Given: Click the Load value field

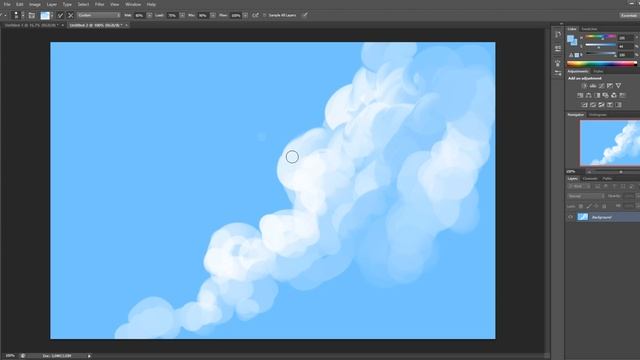Looking at the screenshot, I should pyautogui.click(x=172, y=15).
